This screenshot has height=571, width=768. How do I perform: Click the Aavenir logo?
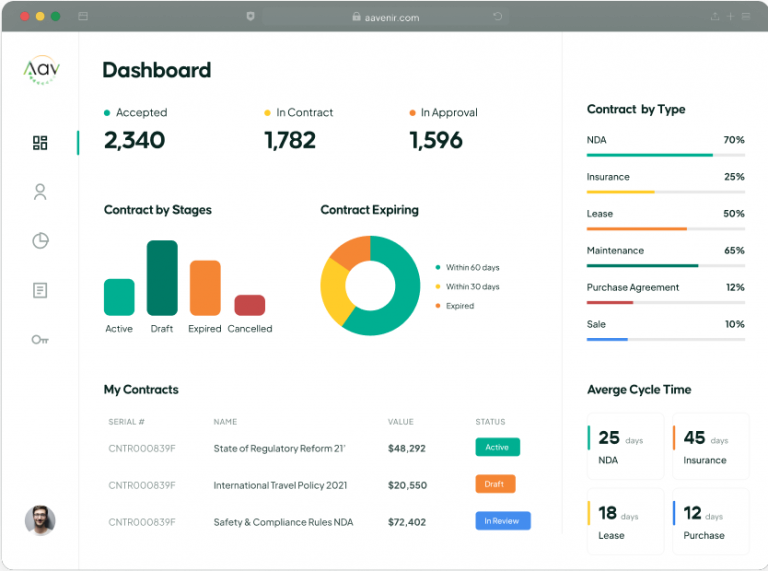[x=42, y=69]
